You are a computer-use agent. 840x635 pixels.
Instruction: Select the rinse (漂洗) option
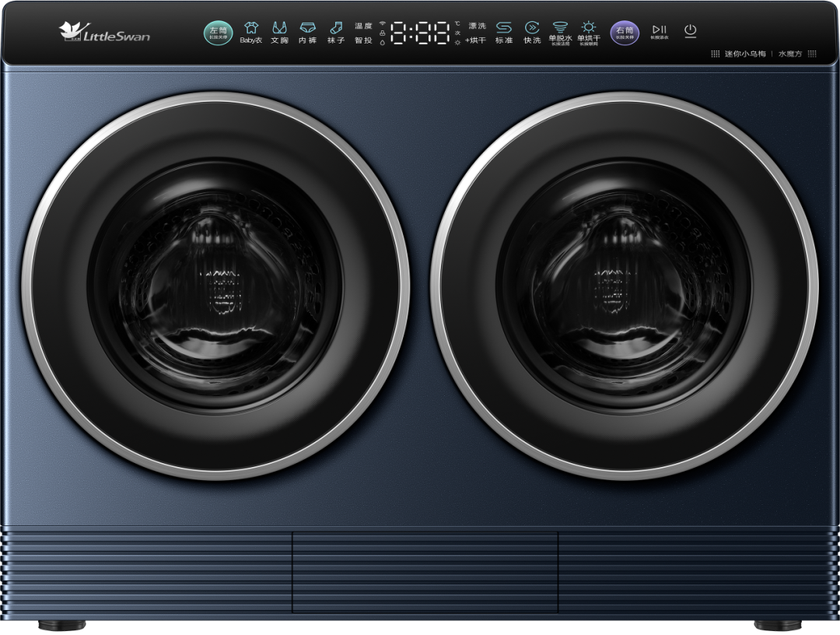click(x=477, y=26)
